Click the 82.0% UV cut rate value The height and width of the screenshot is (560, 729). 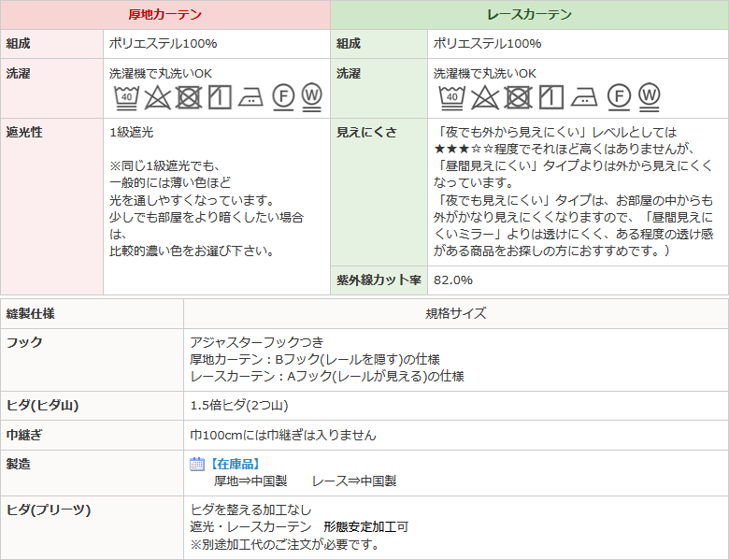453,280
